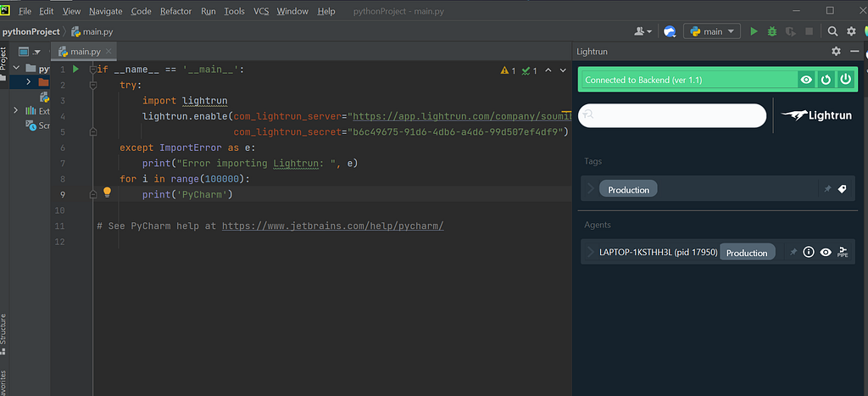Open the View menu
This screenshot has height=396, width=868.
pyautogui.click(x=71, y=11)
